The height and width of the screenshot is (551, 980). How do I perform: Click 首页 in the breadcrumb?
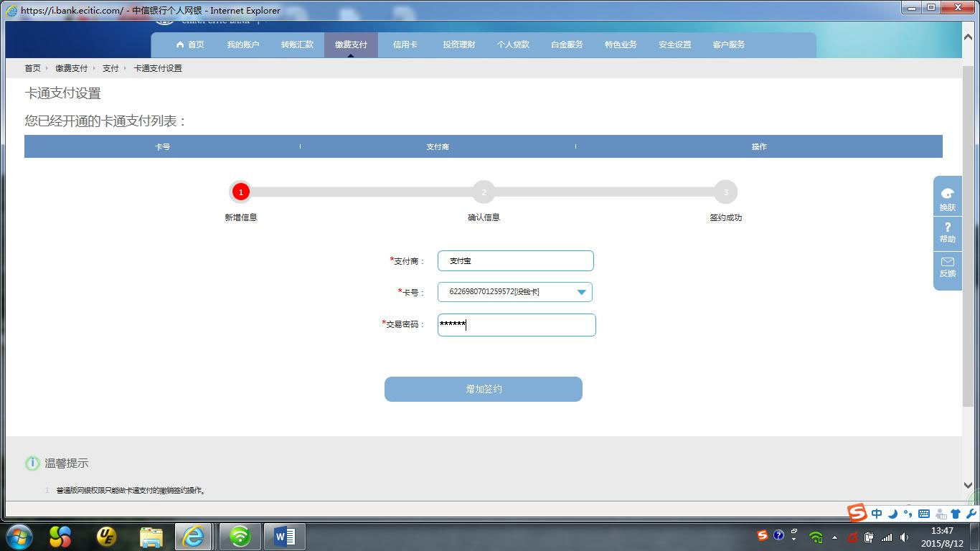click(33, 68)
